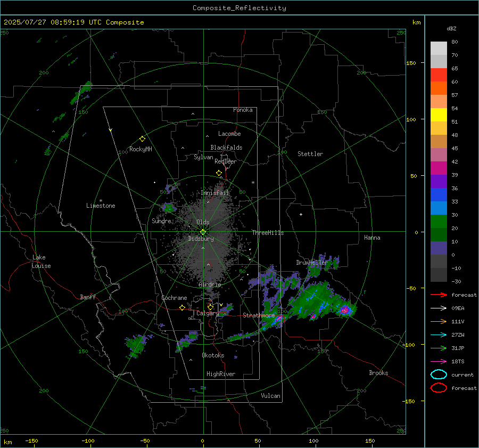Click the magenta 42 dBZ color swatch

[439, 168]
